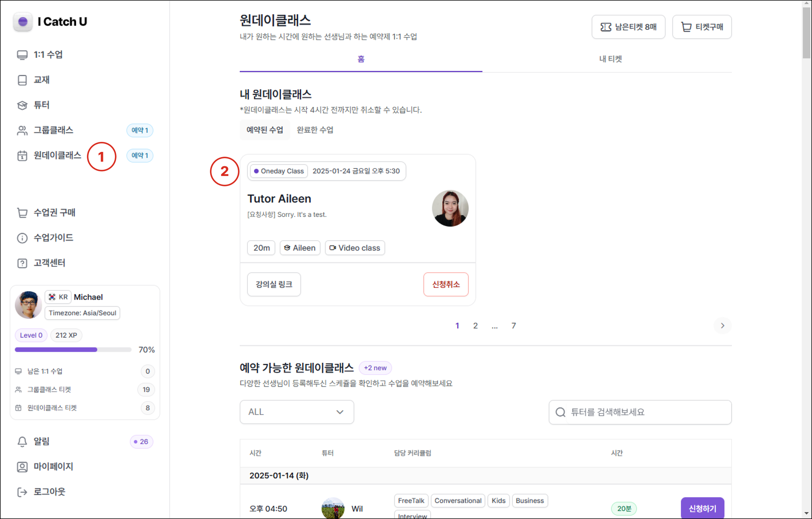Open 1:1 수업 monitor icon in sidebar

22,55
